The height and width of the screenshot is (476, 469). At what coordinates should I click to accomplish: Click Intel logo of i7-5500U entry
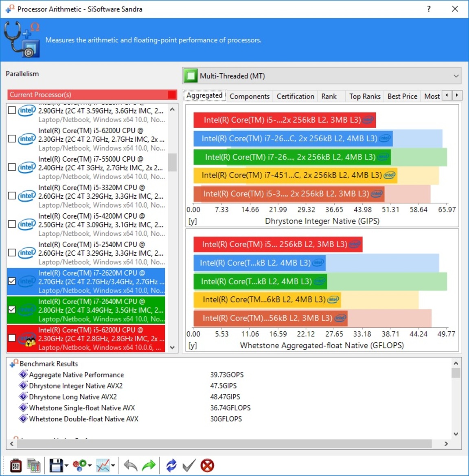[x=27, y=167]
